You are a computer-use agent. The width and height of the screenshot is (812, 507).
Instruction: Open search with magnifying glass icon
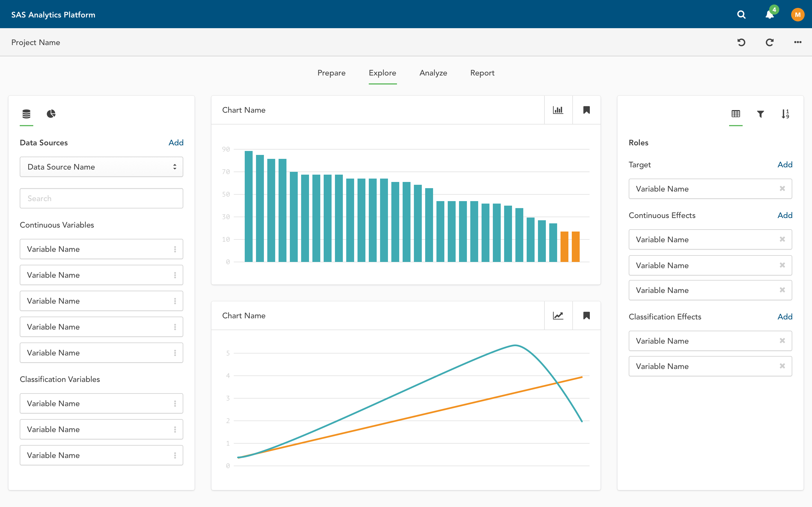pyautogui.click(x=741, y=14)
